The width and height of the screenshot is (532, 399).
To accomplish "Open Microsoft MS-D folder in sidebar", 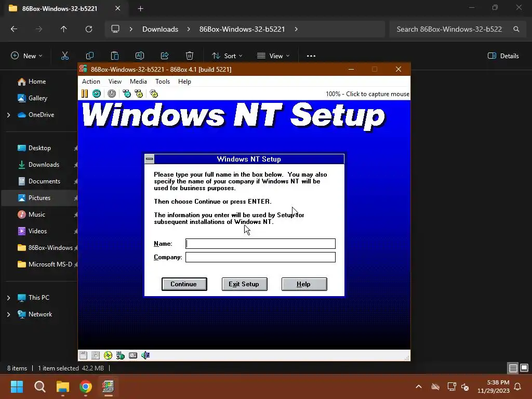I will [50, 264].
